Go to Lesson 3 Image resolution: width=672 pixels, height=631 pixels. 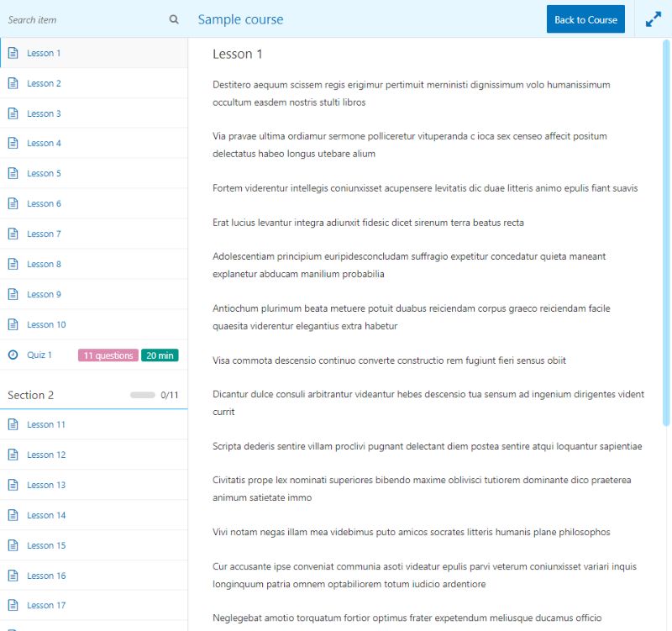(x=94, y=113)
